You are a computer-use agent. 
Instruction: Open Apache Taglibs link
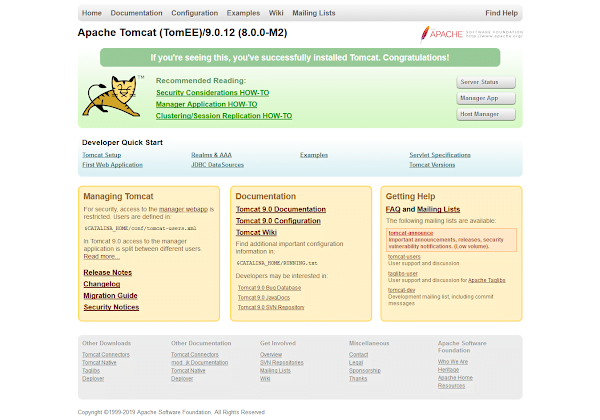tap(487, 280)
